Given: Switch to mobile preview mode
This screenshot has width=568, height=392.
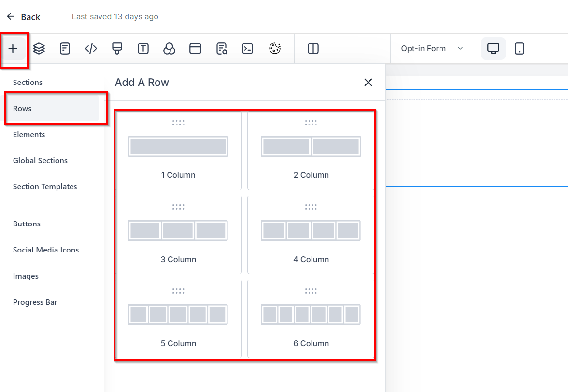Looking at the screenshot, I should (519, 48).
